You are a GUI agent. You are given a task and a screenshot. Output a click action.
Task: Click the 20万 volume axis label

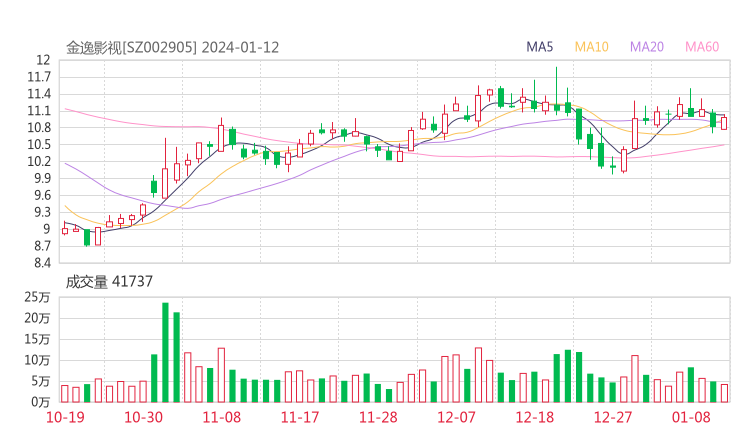click(x=37, y=318)
